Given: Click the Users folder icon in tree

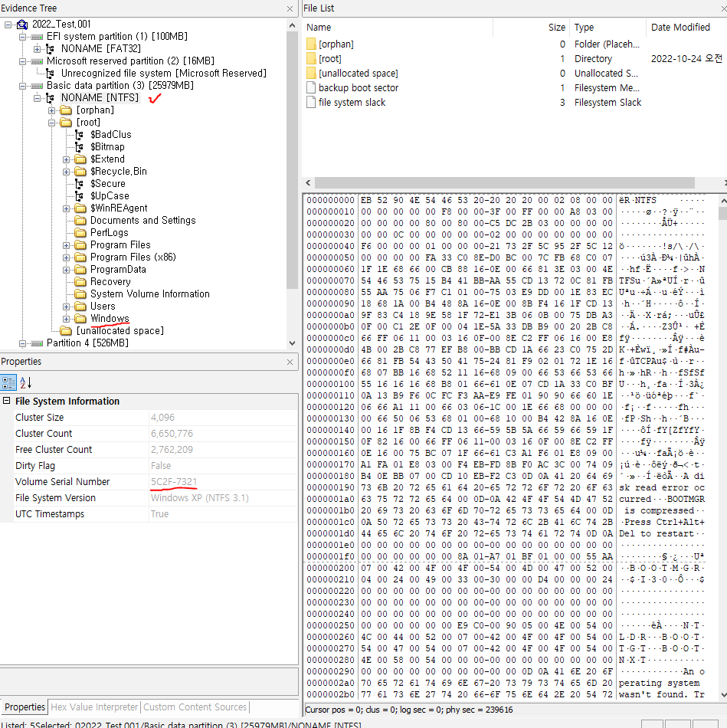Looking at the screenshot, I should click(x=80, y=307).
